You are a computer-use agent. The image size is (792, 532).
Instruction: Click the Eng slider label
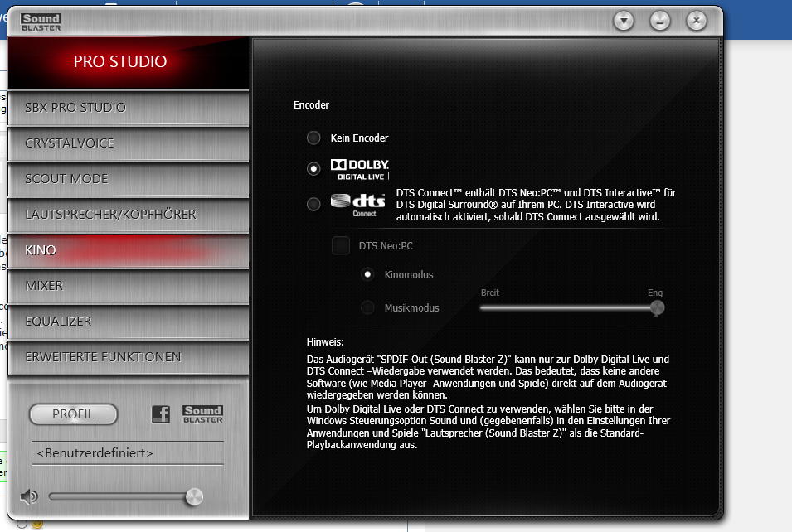[x=655, y=293]
